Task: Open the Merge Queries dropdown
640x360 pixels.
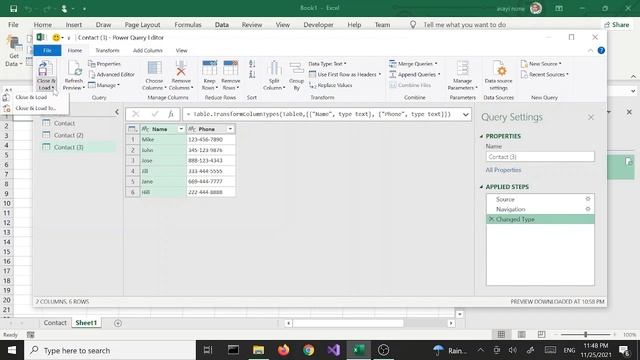Action: (413, 64)
